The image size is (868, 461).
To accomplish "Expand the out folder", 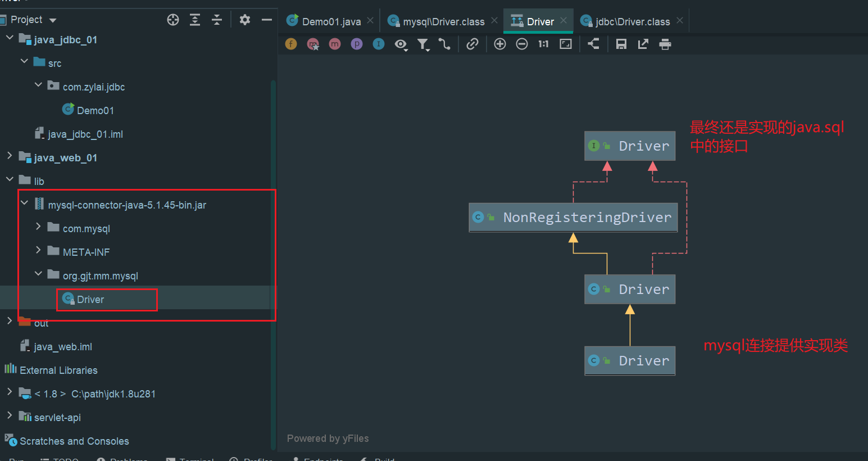I will 10,320.
